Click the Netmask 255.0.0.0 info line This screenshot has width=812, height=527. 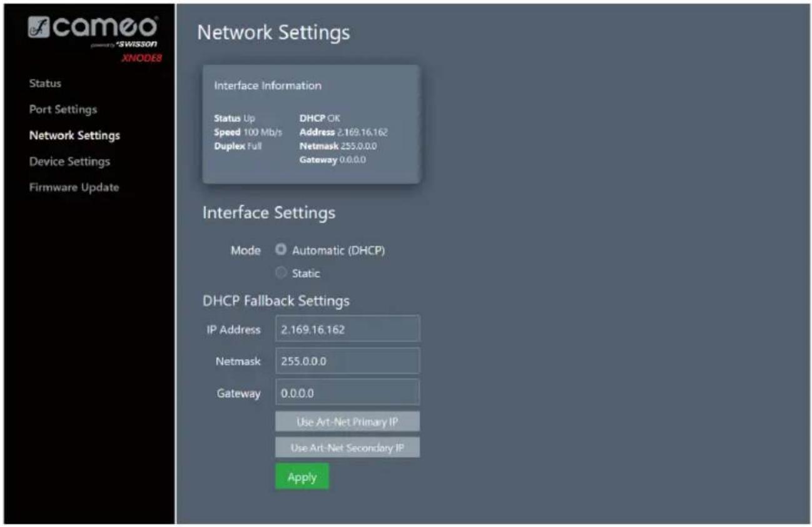pyautogui.click(x=338, y=146)
